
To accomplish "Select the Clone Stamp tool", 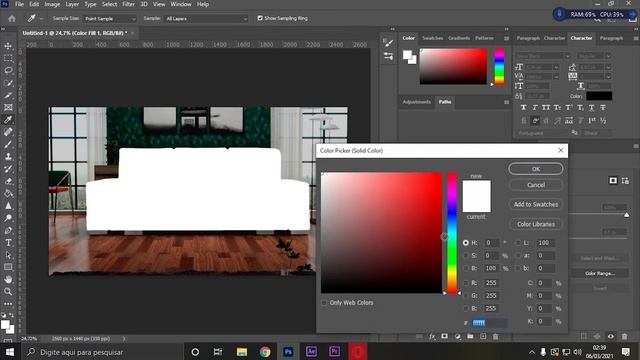I will tap(8, 156).
